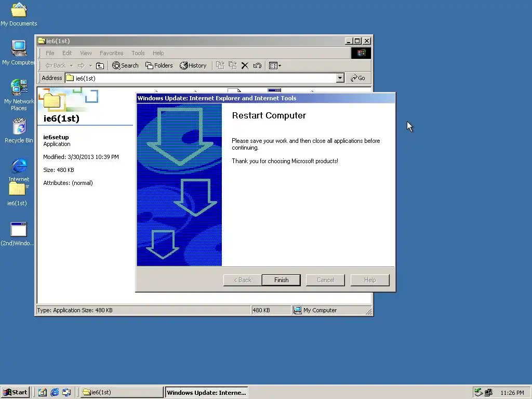
Task: Click the Type: Application status bar text
Action: 75,310
